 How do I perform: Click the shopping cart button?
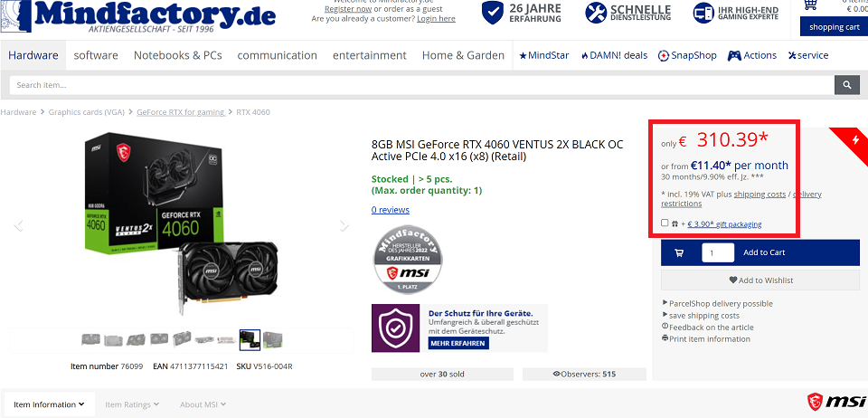click(834, 27)
